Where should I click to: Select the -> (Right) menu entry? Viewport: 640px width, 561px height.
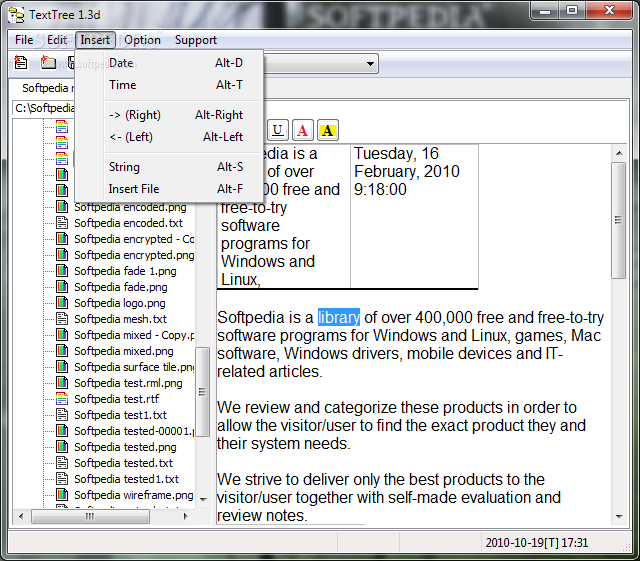(169, 115)
